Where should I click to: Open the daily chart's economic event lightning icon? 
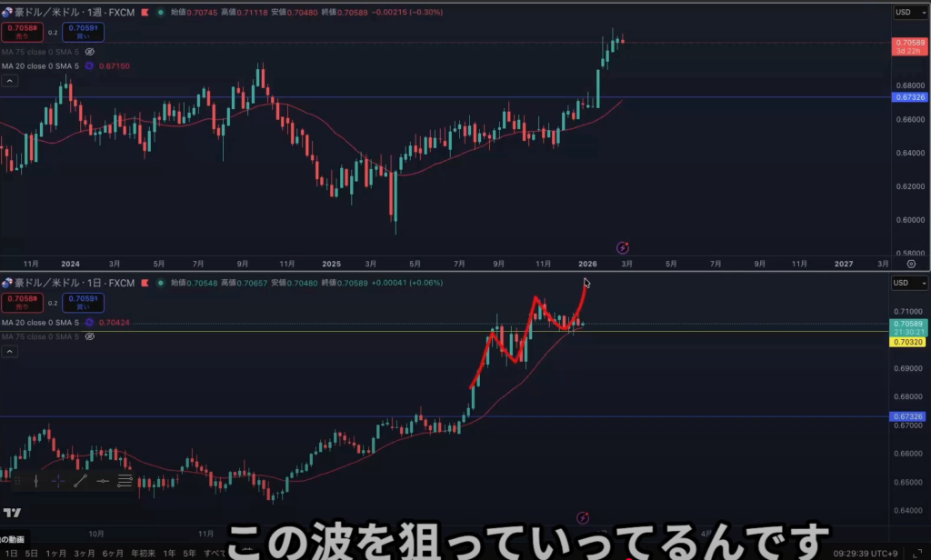tap(583, 518)
